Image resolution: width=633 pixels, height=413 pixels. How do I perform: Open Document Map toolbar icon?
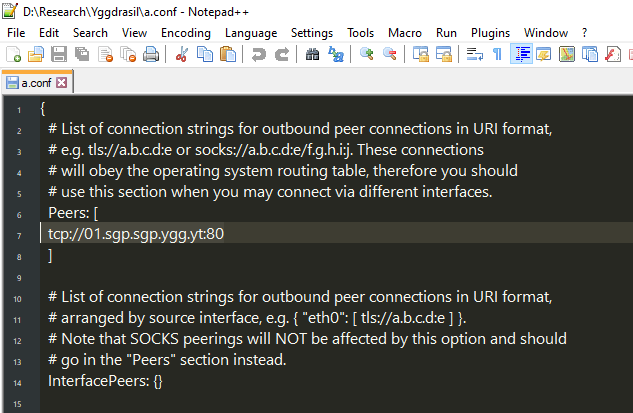(567, 54)
